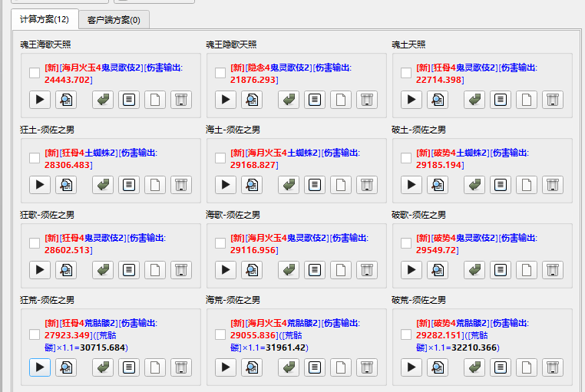Click the 破荒-须佐之男 group title
The width and height of the screenshot is (585, 392).
[x=418, y=300]
